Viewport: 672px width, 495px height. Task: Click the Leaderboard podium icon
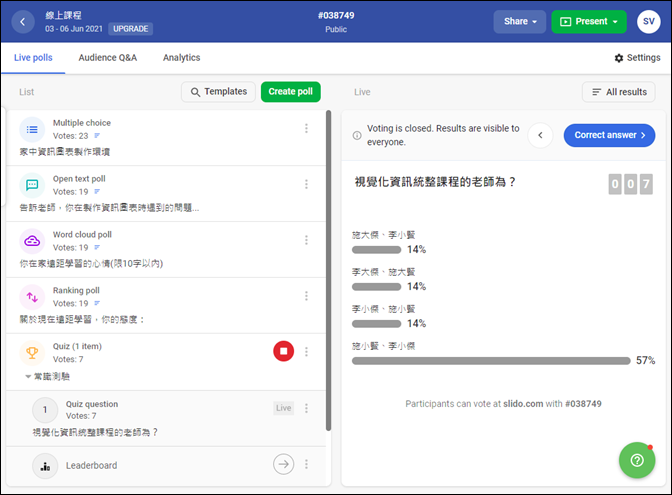click(45, 466)
